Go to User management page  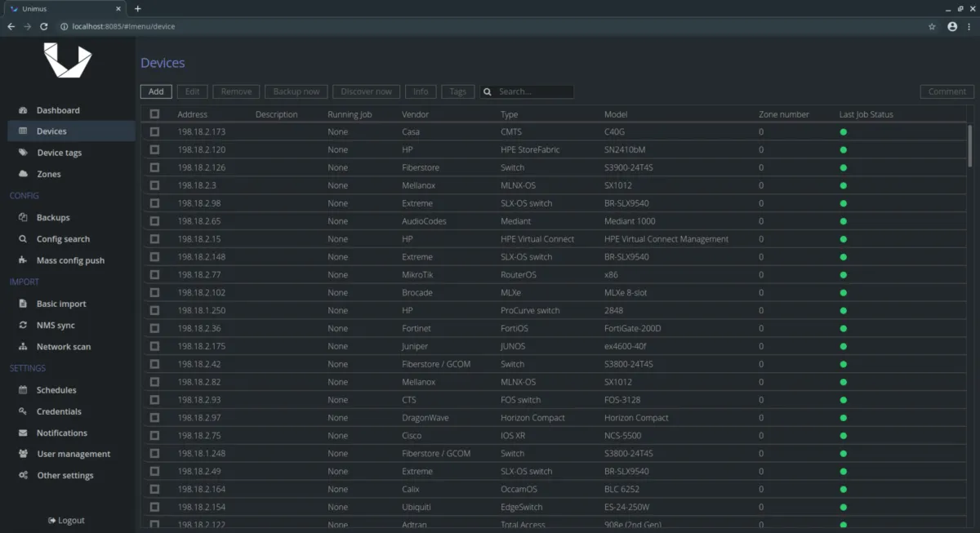(x=73, y=454)
